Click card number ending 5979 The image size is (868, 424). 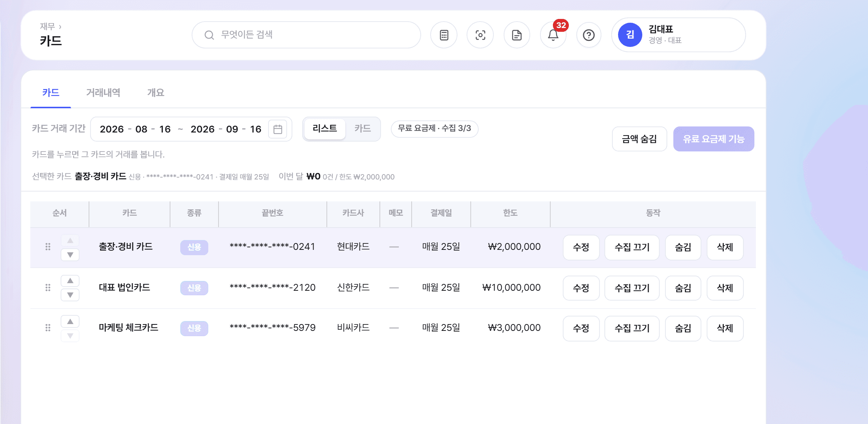pos(272,328)
